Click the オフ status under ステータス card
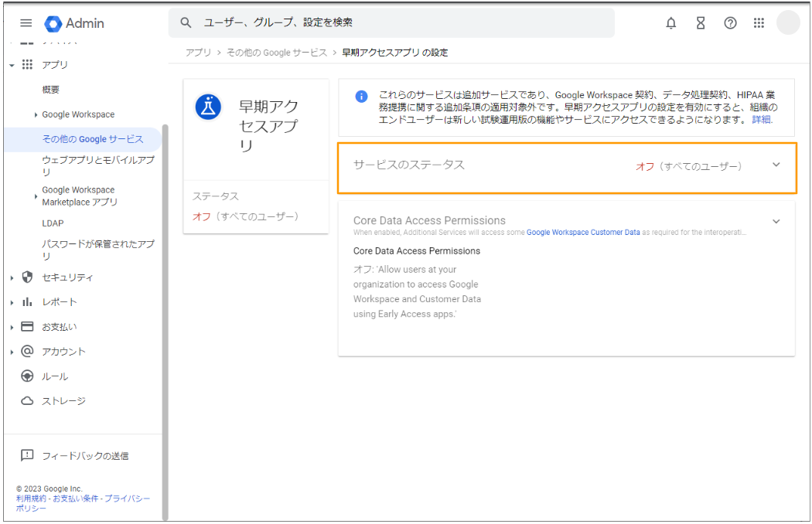 [x=201, y=216]
